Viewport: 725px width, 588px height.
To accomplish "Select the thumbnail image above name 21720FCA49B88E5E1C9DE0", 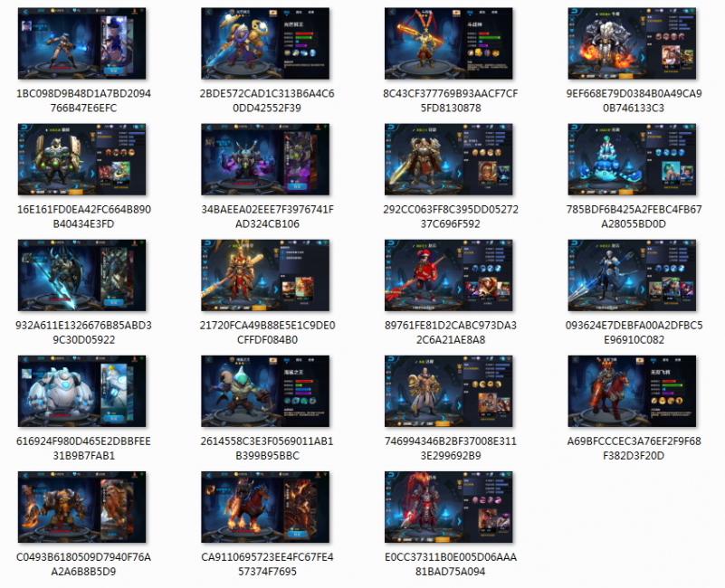I will 265,275.
